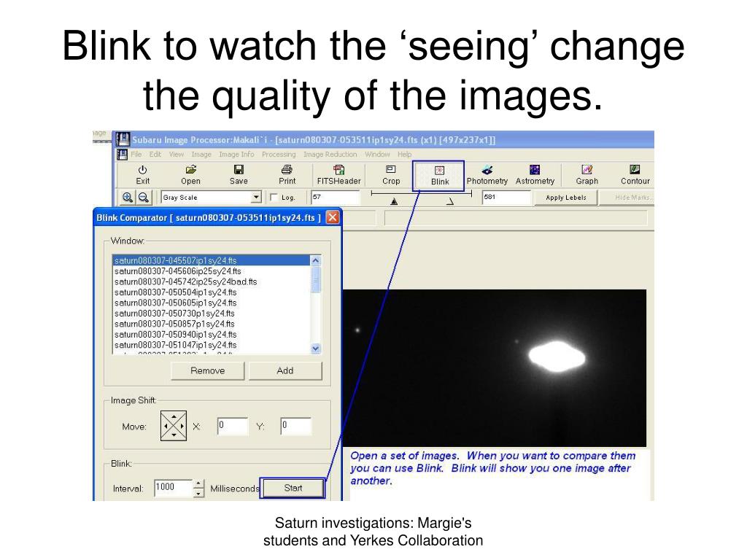Start blinking with the Start button
The height and width of the screenshot is (560, 747).
click(x=293, y=488)
